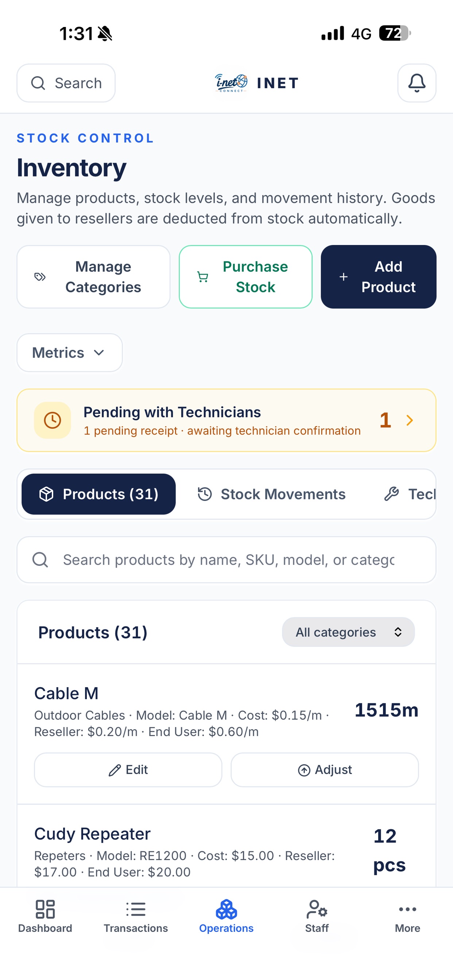Tap the Inventory page heading

[71, 168]
